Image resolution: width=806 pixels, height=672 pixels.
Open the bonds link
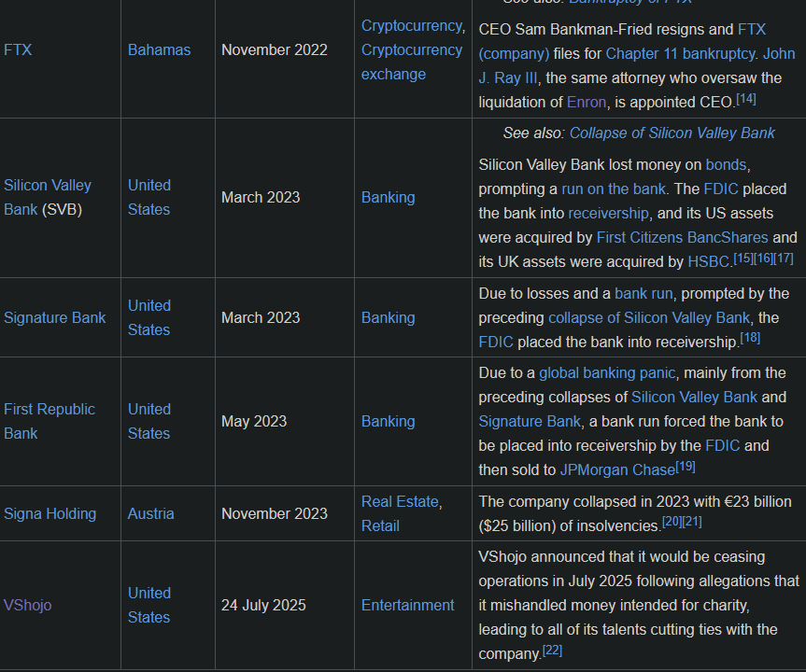[x=726, y=164]
